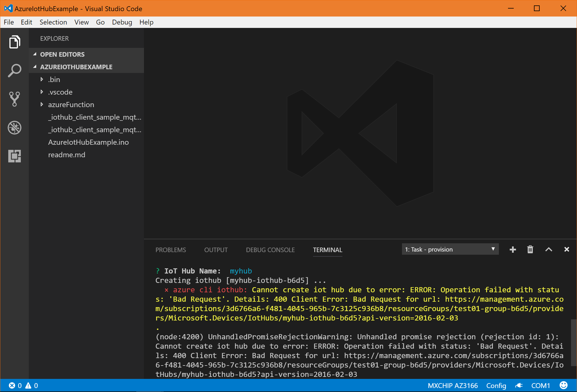The width and height of the screenshot is (577, 392).
Task: Click the 'myhub' text in terminal
Action: tap(241, 271)
